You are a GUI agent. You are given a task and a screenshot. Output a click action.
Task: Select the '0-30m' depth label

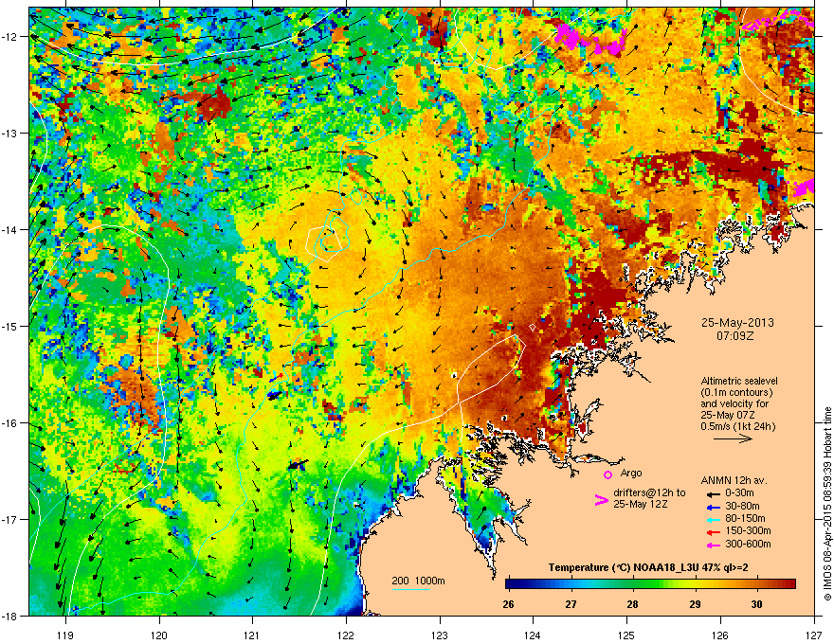(740, 493)
